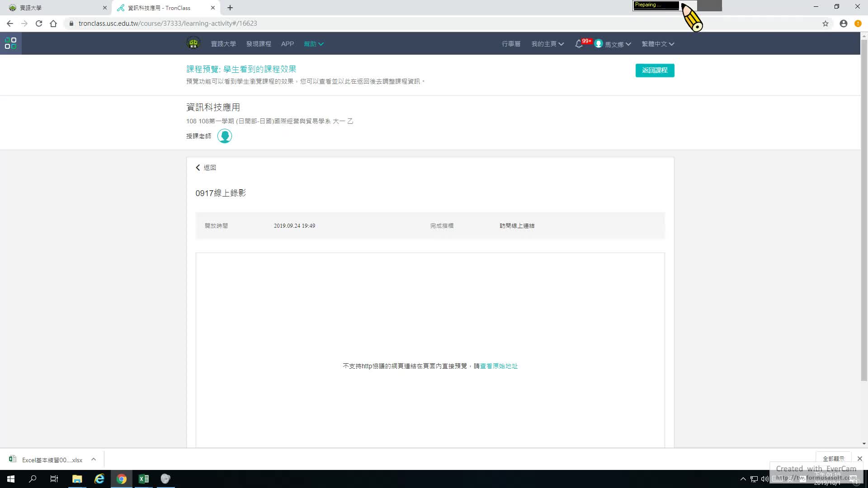
Task: Open Task View on the taskbar
Action: tap(54, 479)
